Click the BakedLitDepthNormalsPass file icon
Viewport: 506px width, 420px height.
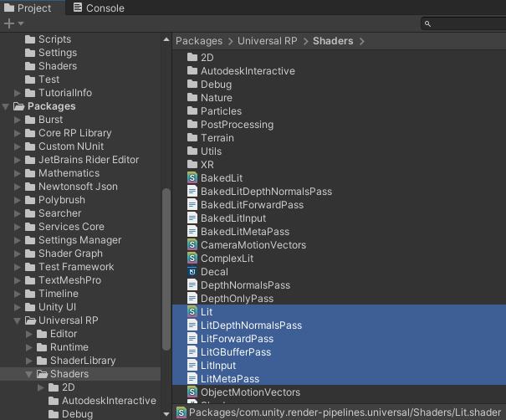coord(192,191)
